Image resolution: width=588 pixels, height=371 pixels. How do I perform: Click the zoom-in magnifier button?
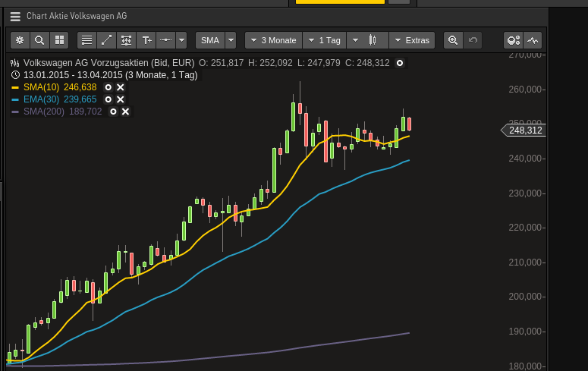tap(453, 40)
